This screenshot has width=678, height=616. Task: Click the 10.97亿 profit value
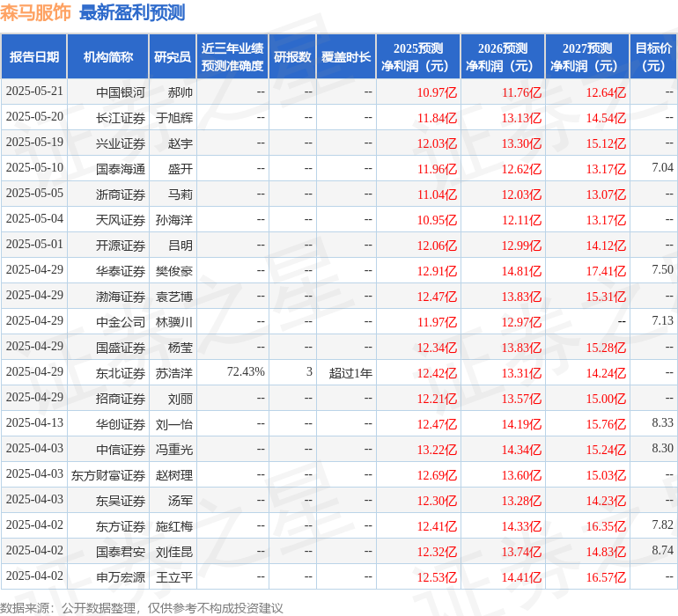[437, 92]
